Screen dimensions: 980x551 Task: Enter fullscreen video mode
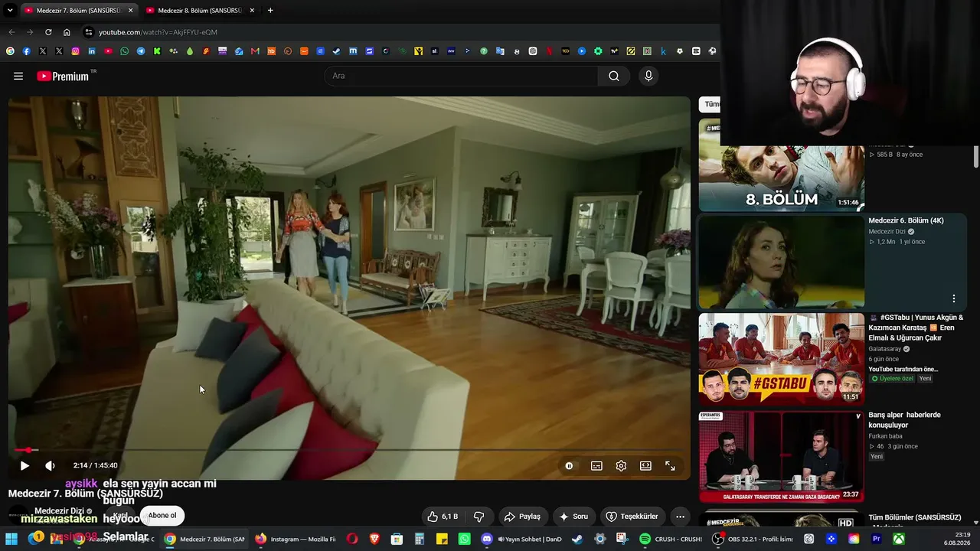click(670, 465)
